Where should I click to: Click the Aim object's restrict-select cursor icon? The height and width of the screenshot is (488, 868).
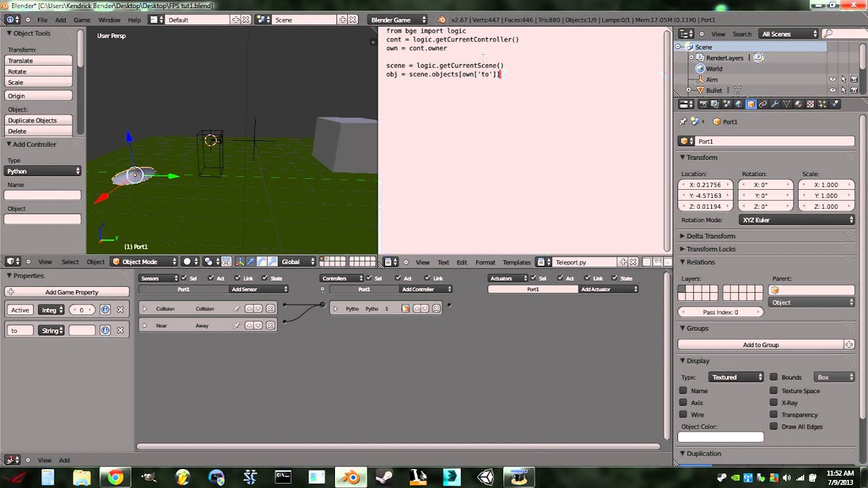point(844,79)
